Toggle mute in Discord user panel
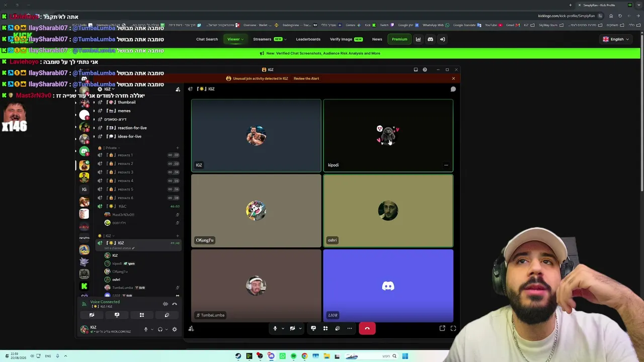 (146, 329)
